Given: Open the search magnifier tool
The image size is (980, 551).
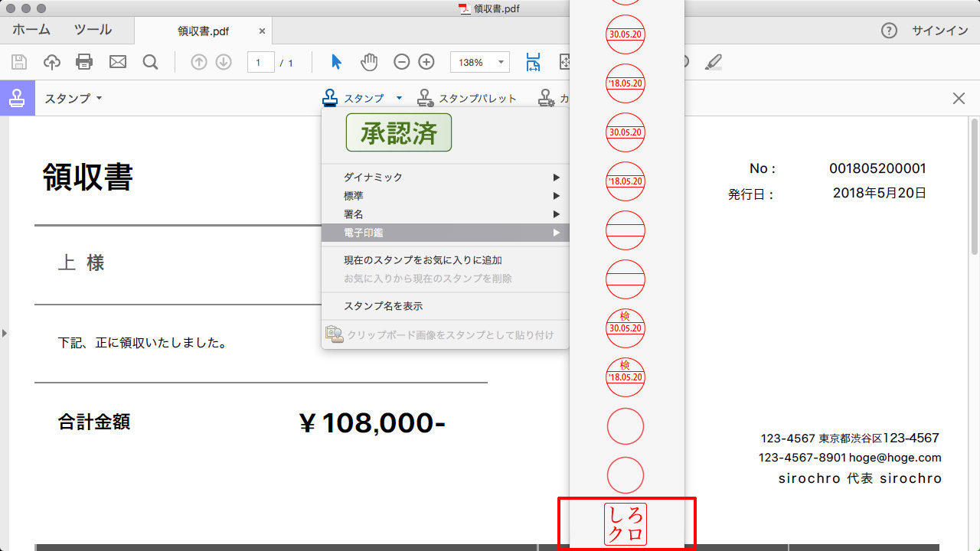Looking at the screenshot, I should [151, 62].
